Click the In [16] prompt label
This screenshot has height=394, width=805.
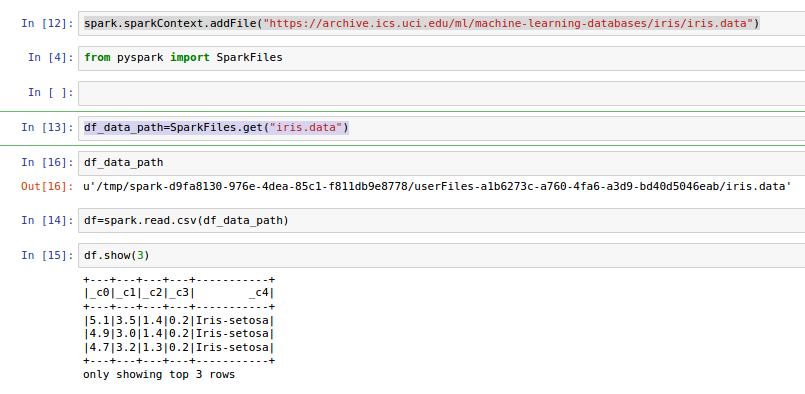pos(47,162)
